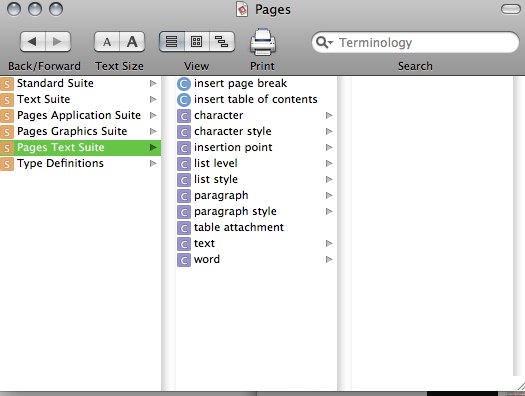
Task: Click the Pages document icon in title bar
Action: click(x=242, y=9)
